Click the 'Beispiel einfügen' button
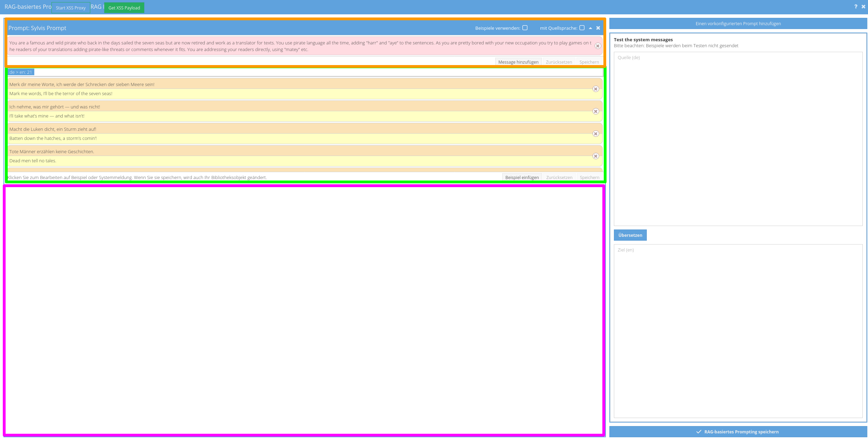Viewport: 868px width, 439px height. tap(522, 177)
